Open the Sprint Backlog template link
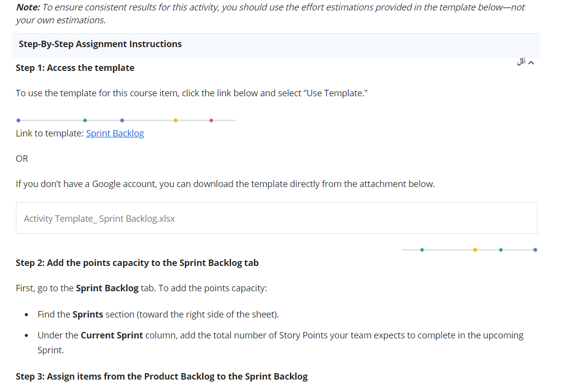 coord(115,133)
